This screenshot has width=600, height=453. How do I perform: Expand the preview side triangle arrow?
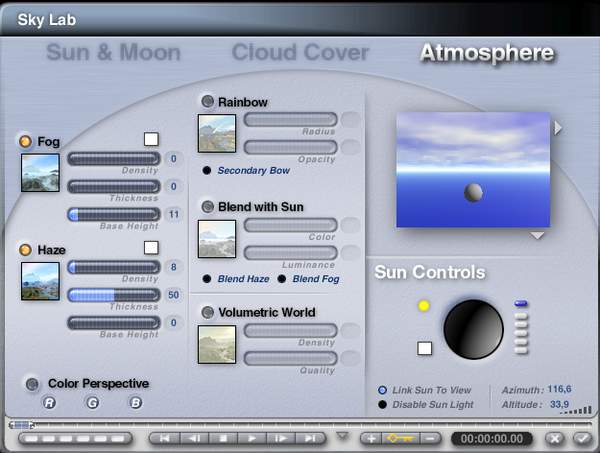coord(558,128)
